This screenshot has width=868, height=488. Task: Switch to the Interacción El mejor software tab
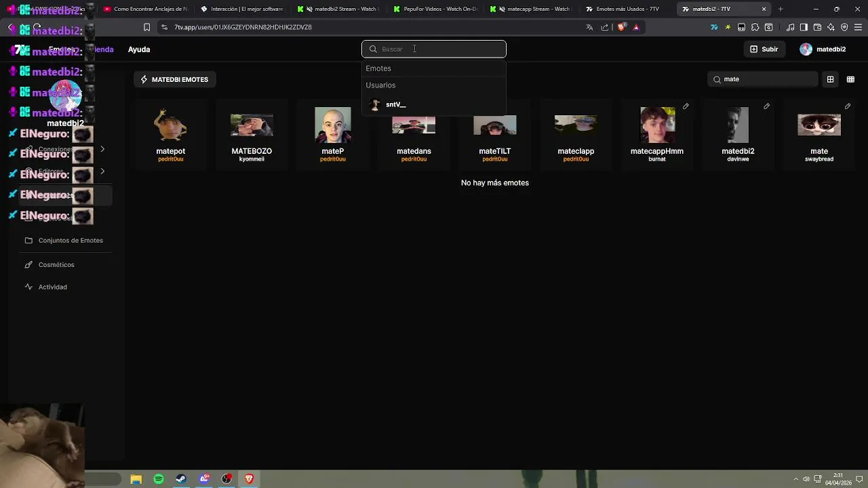tap(241, 9)
